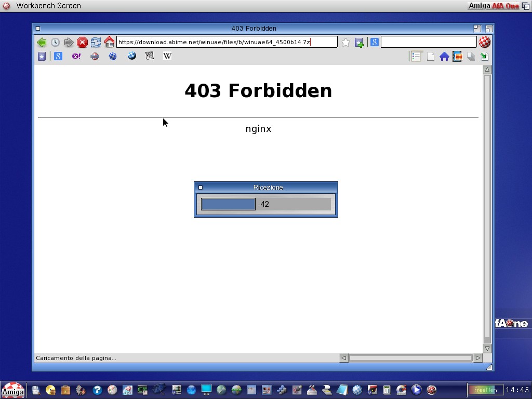Go to the home page

click(x=109, y=42)
